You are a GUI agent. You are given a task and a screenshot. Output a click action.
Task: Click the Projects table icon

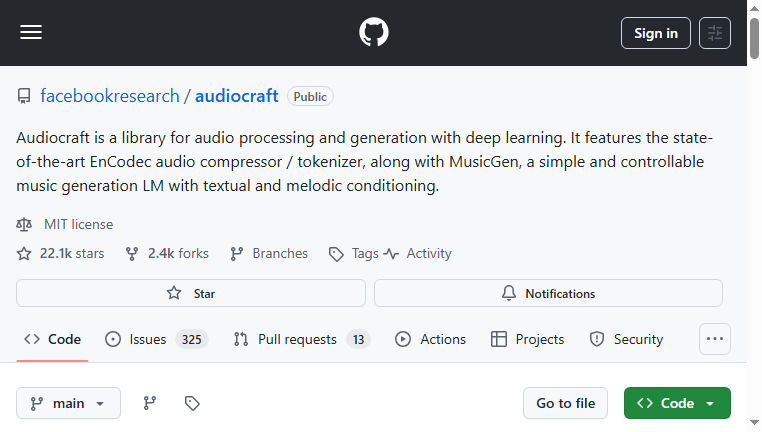[x=499, y=339]
